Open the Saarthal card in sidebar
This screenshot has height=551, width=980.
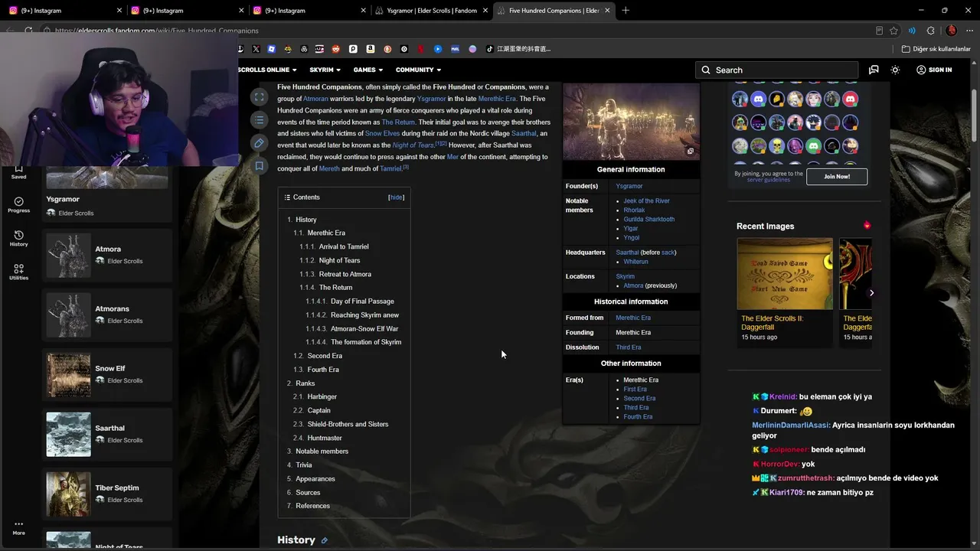107,435
